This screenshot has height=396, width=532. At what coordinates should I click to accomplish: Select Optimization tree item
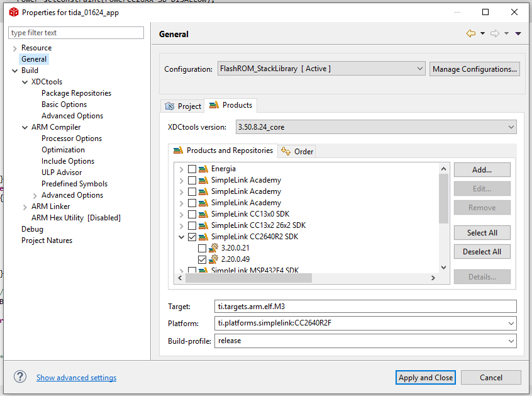coord(63,150)
